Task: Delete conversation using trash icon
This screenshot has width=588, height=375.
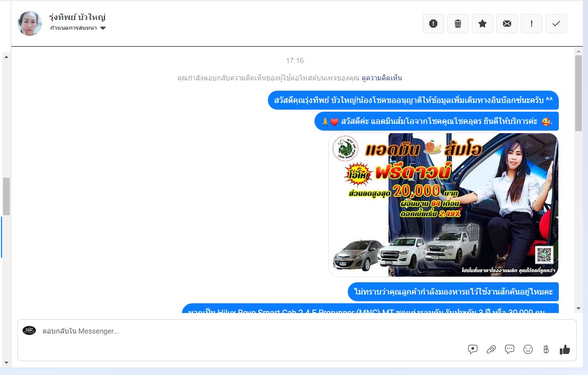Action: click(458, 24)
